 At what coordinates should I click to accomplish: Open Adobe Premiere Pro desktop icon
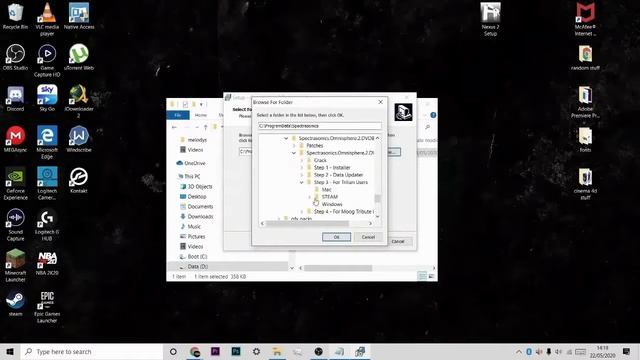click(585, 101)
